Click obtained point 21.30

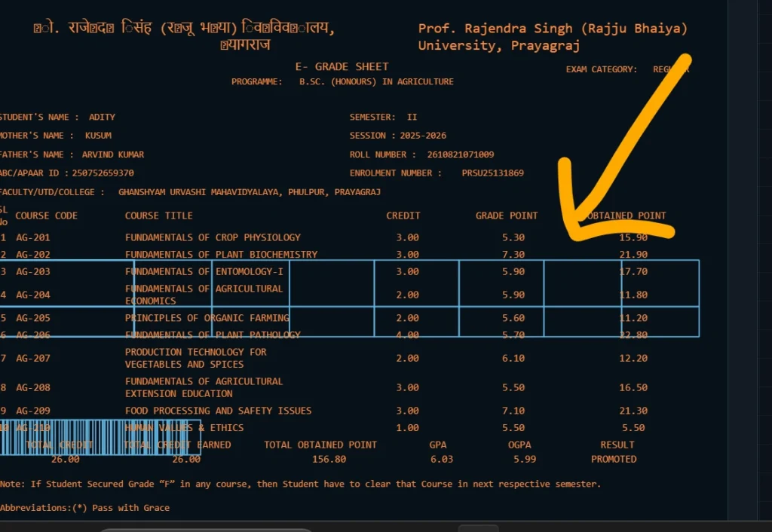coord(633,411)
